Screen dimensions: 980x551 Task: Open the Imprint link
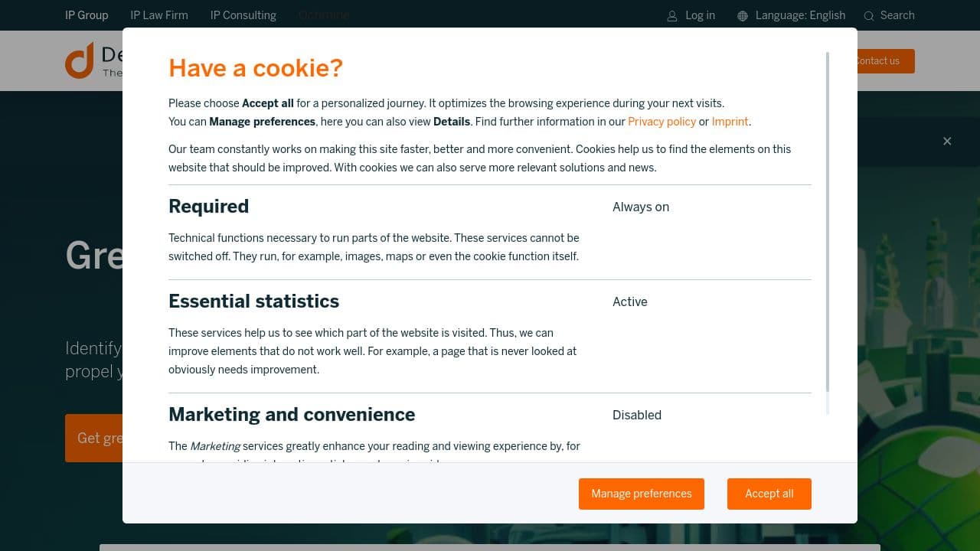730,122
